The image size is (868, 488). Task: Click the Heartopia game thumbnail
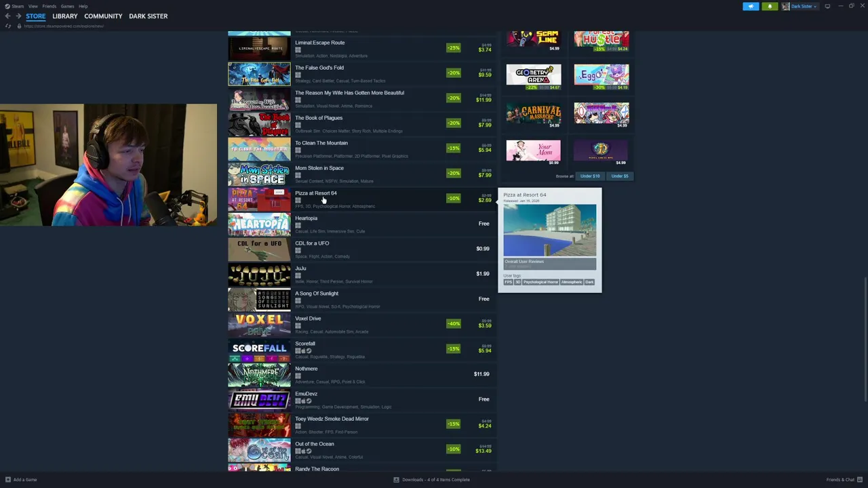(x=259, y=224)
